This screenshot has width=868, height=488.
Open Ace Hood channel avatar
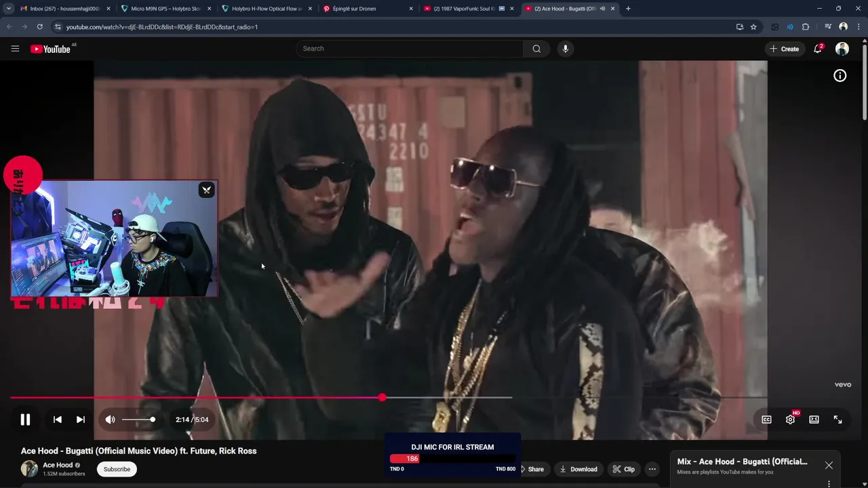point(29,469)
